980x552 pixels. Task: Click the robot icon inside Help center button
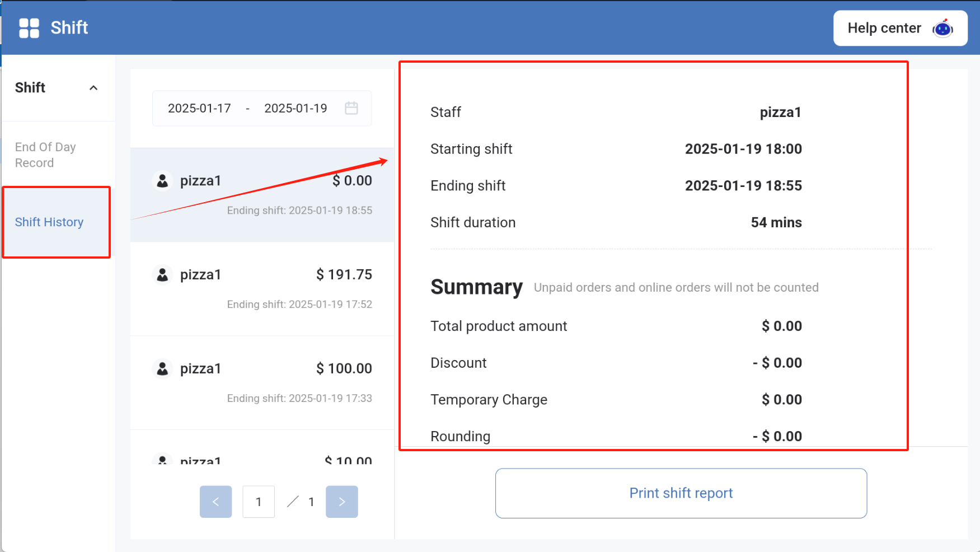[943, 28]
